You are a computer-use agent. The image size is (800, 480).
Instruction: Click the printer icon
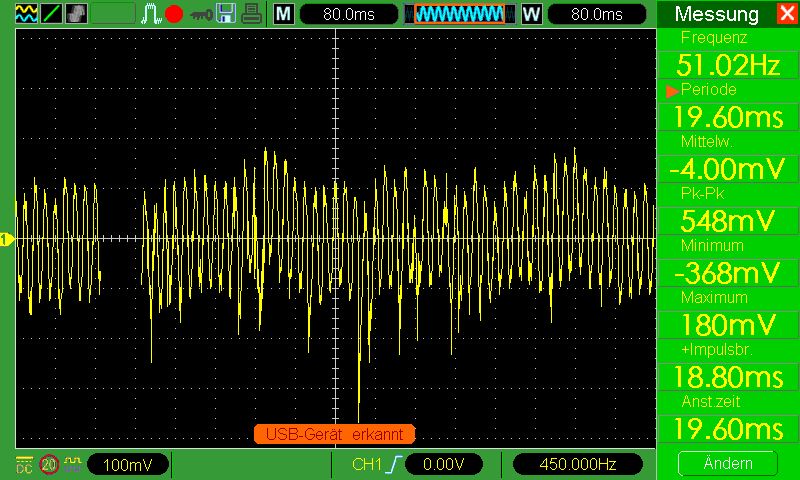tap(252, 14)
